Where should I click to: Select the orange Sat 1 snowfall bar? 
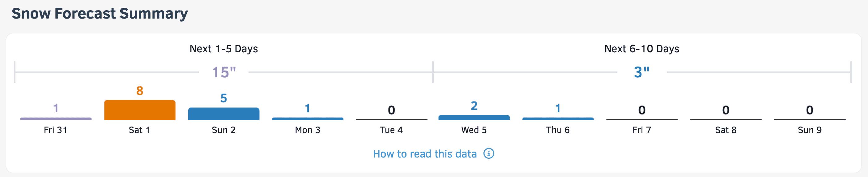pyautogui.click(x=139, y=110)
